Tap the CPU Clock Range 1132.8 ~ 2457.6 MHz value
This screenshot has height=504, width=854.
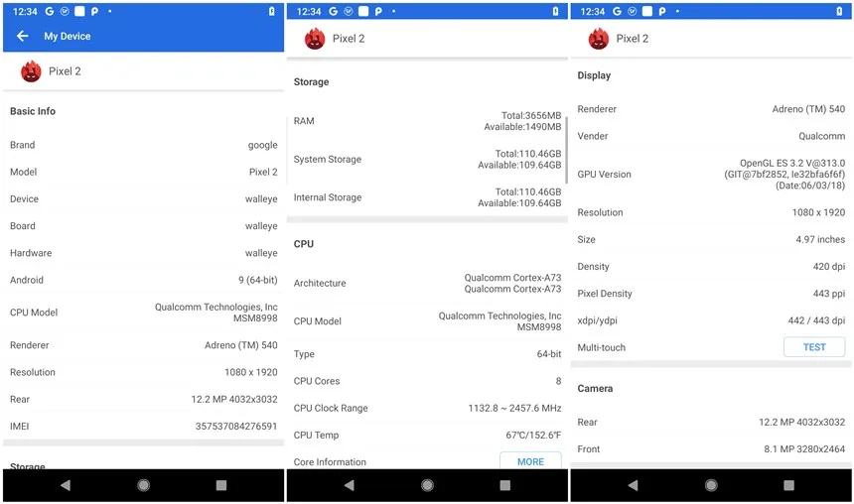pyautogui.click(x=514, y=408)
